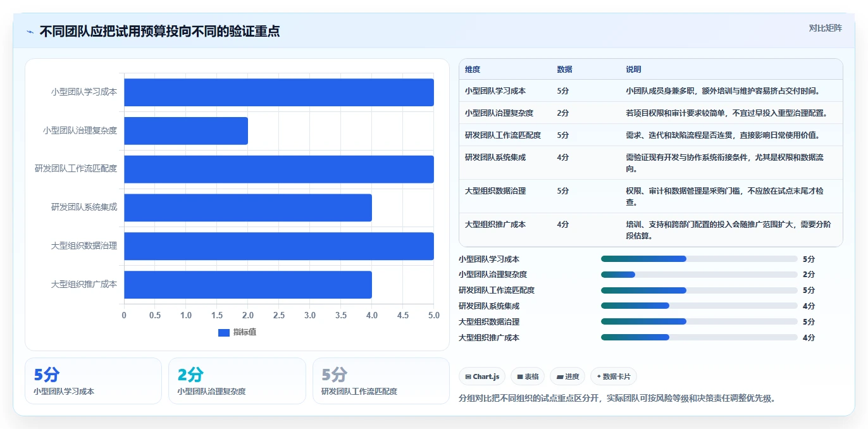Click the description starting 培训、支持和跨部门

click(x=729, y=230)
